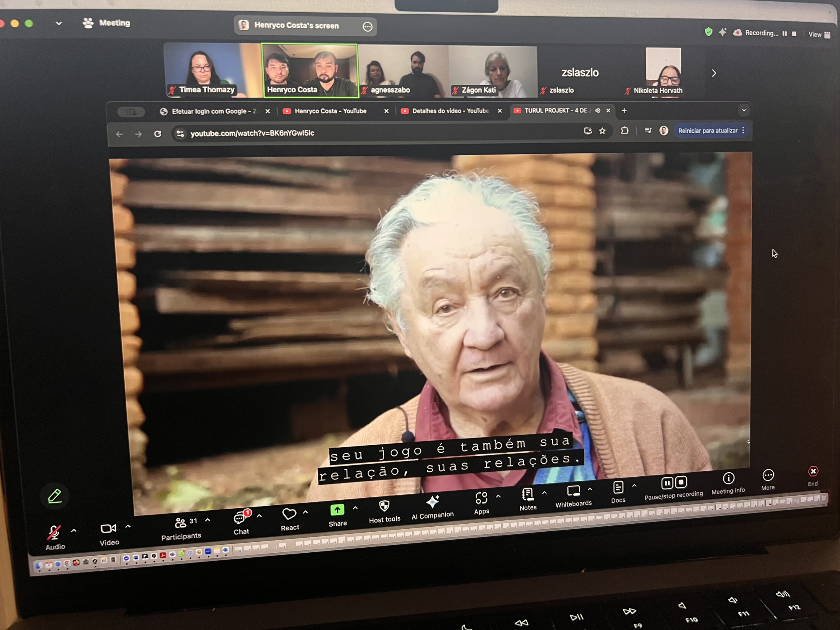Click the green Share screen button
The height and width of the screenshot is (630, 840).
[337, 510]
